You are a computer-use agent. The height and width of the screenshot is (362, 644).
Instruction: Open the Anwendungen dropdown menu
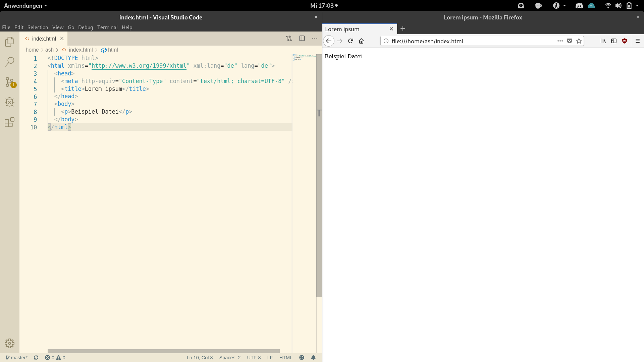point(25,6)
